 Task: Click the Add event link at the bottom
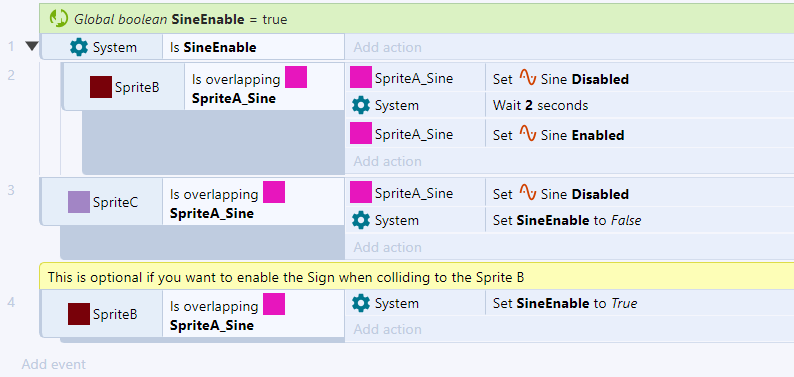tap(54, 364)
